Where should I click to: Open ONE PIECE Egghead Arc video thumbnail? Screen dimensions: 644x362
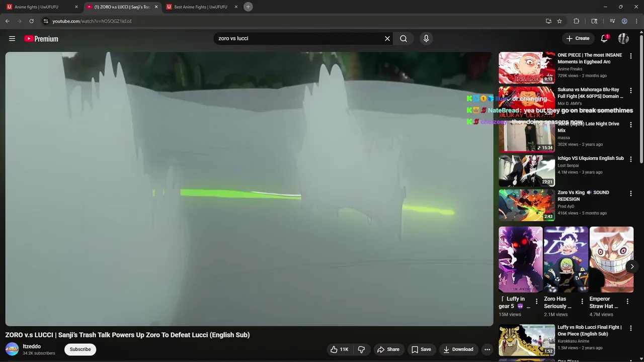pyautogui.click(x=527, y=67)
